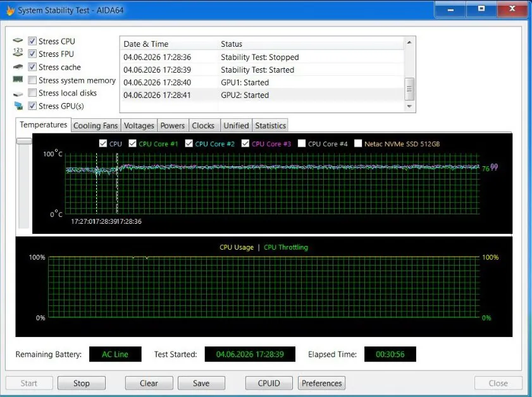Viewport: 532px width, 397px height.
Task: Click the AC Line battery status value
Action: tap(115, 354)
